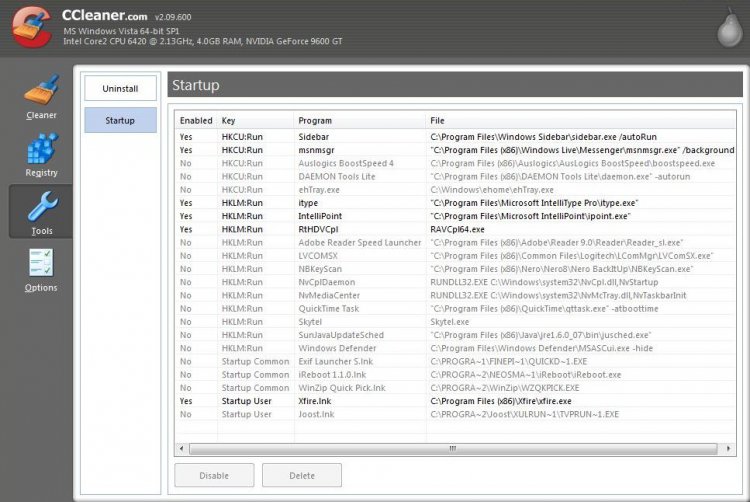This screenshot has width=750, height=502.
Task: Select the Tools wrench icon
Action: 42,206
